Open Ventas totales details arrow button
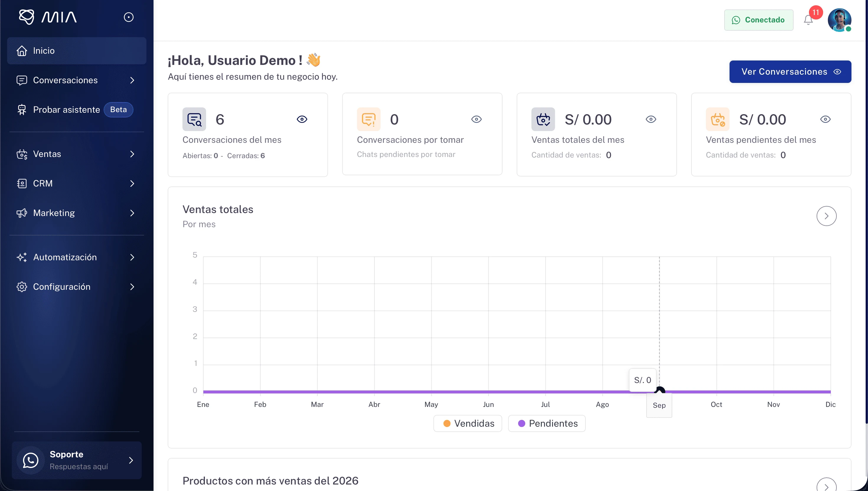The image size is (868, 491). pyautogui.click(x=826, y=216)
